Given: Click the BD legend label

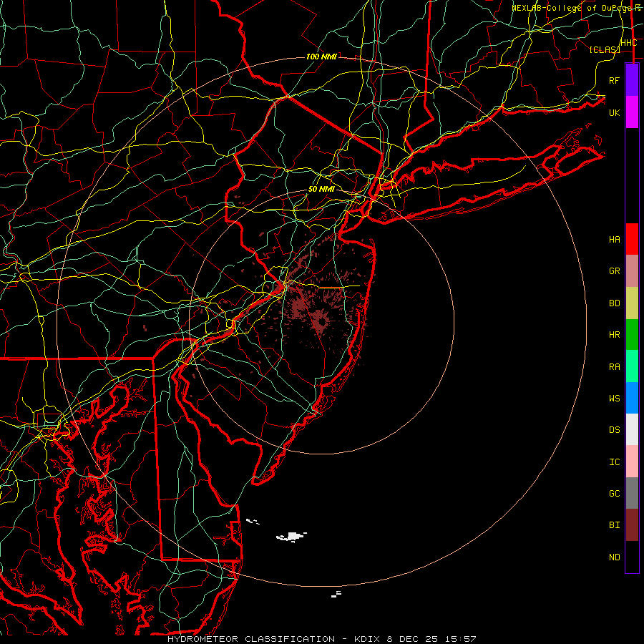Looking at the screenshot, I should (614, 303).
